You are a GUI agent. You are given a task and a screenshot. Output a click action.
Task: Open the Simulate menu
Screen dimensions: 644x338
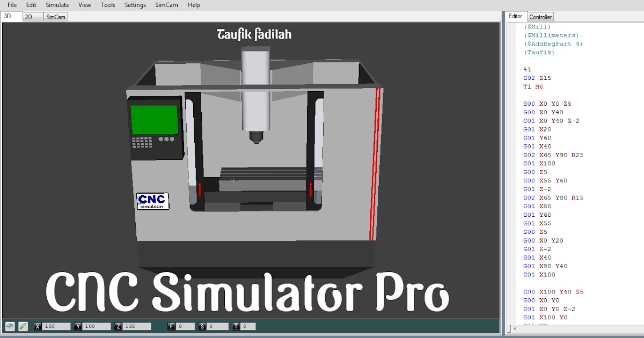point(57,5)
